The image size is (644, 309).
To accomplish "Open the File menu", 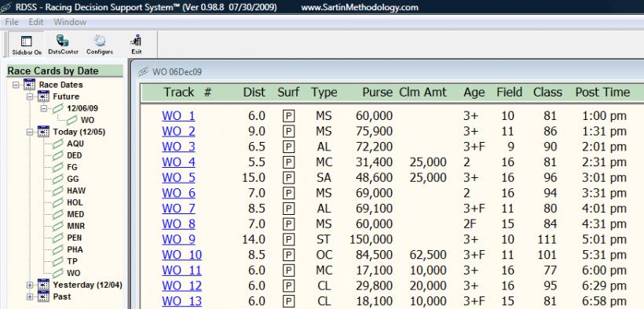I will [12, 22].
